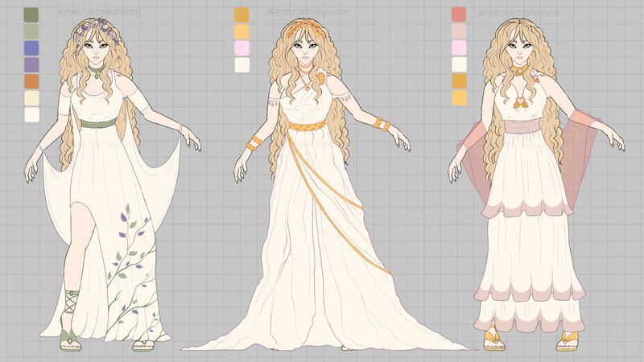
Task: Choose the dusty rose swatch below salmon
Action: coord(459,31)
